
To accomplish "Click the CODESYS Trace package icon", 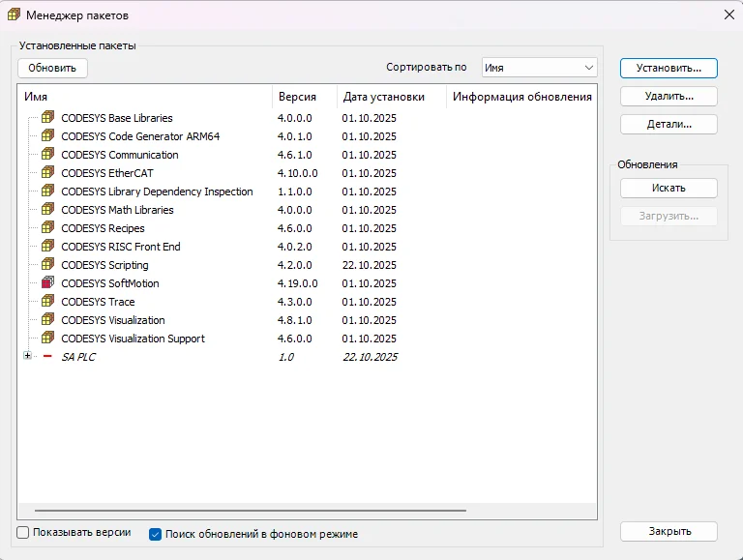I will click(47, 301).
